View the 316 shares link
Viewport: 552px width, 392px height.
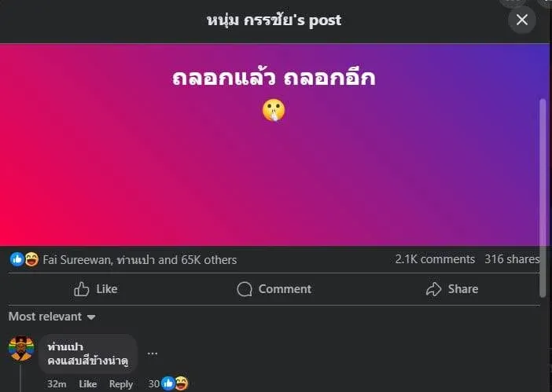pos(512,259)
